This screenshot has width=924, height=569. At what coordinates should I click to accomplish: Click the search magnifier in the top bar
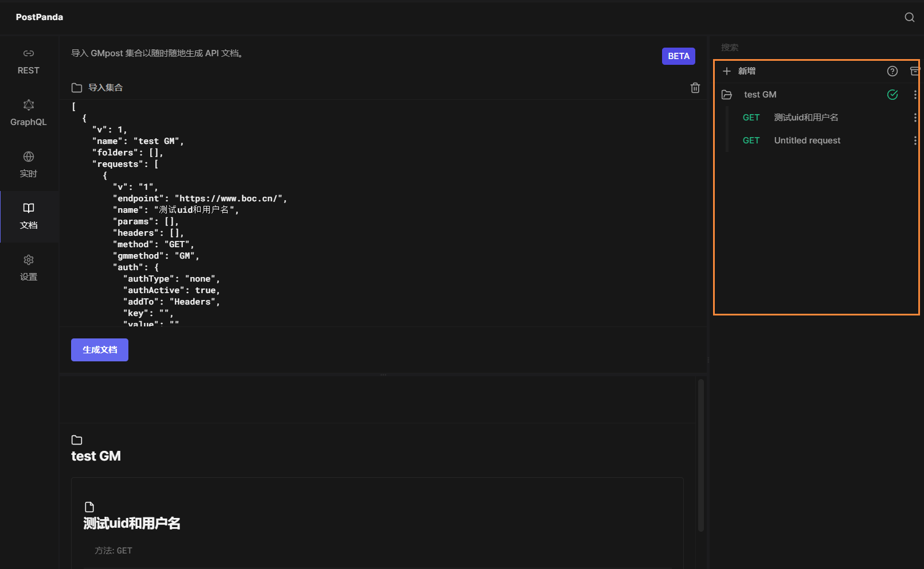coord(909,17)
